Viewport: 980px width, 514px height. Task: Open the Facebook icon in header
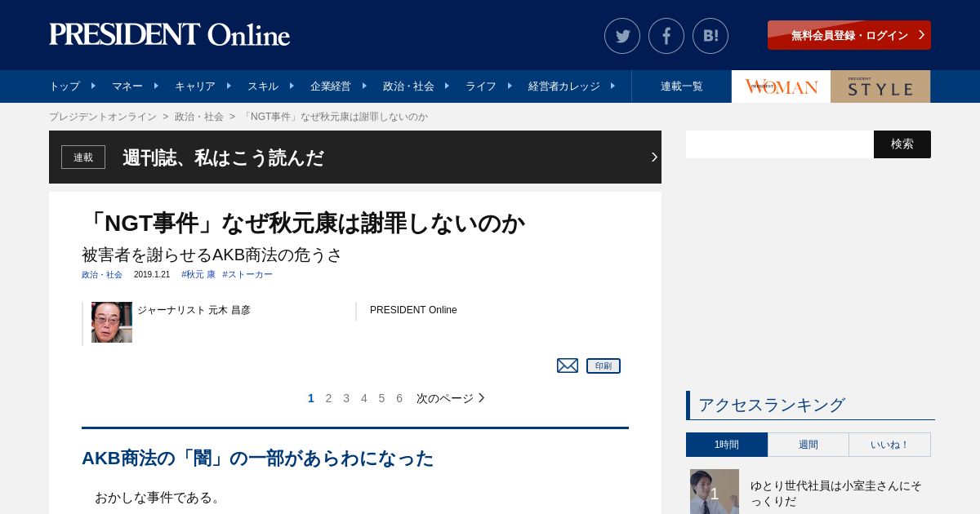coord(666,36)
